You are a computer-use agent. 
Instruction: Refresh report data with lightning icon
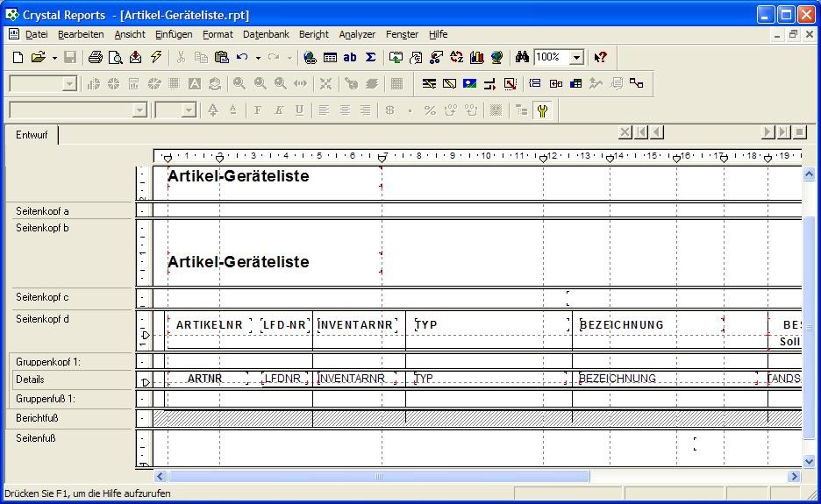[156, 57]
